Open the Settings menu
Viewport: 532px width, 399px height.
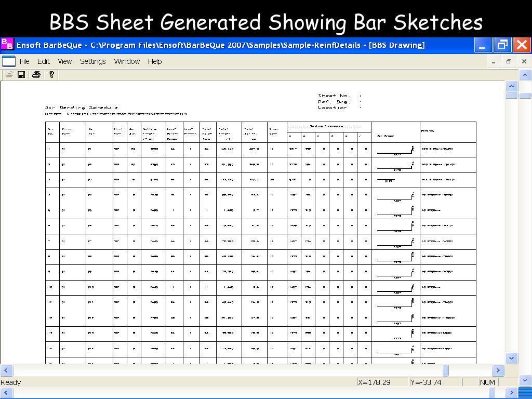tap(92, 61)
